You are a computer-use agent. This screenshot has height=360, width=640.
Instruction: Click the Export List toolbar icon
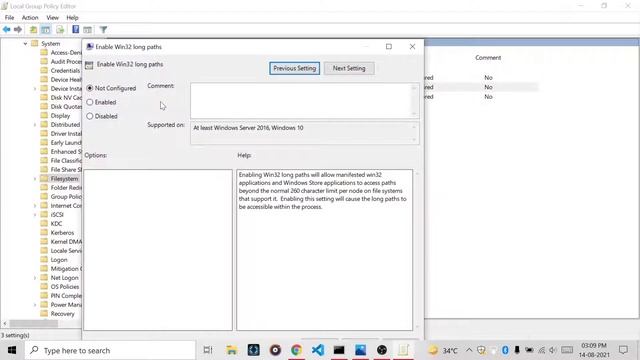coord(60,29)
